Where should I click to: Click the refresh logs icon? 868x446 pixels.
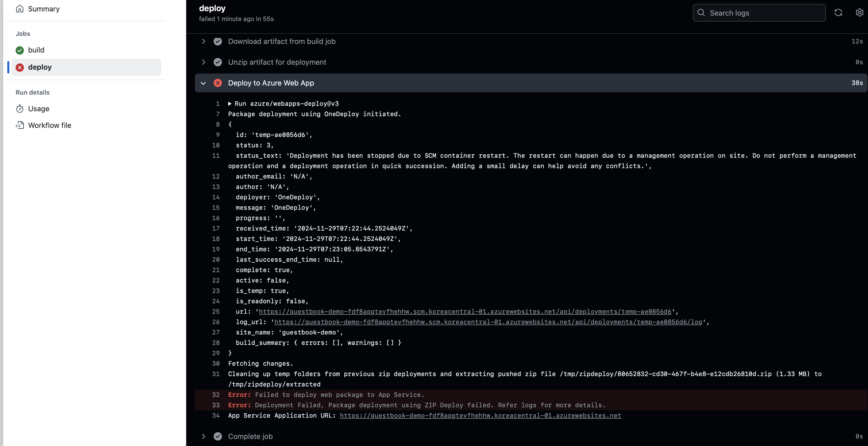(x=838, y=13)
